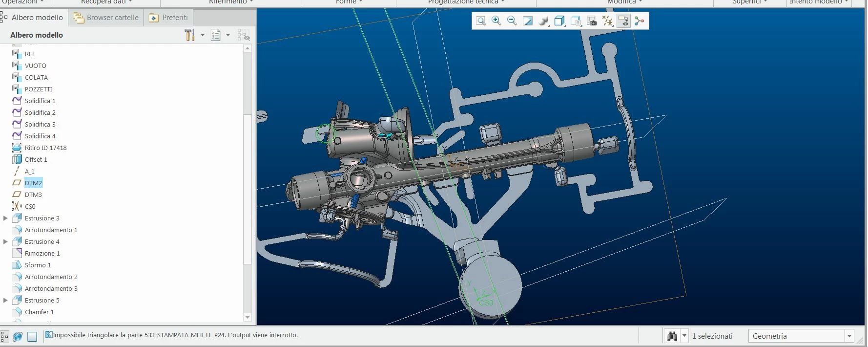Viewport: 868px width, 347px height.
Task: Open the Show list dropdown arrow
Action: point(228,35)
